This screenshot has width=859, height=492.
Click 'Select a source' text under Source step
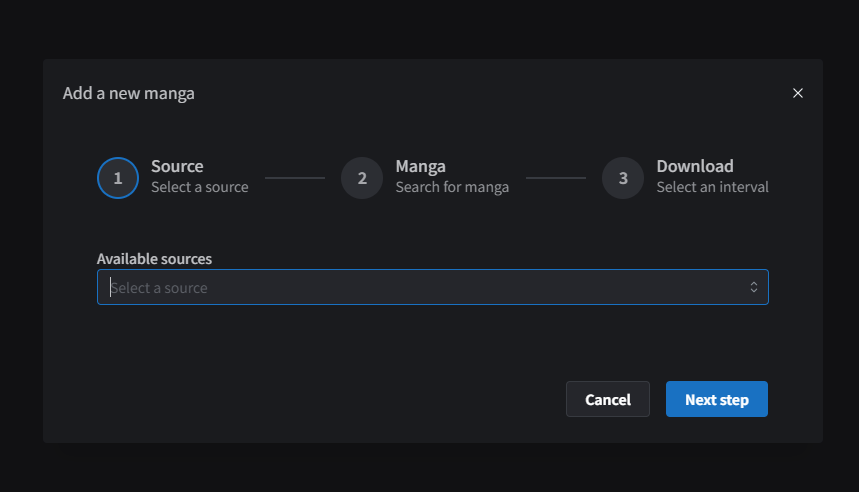pyautogui.click(x=199, y=187)
